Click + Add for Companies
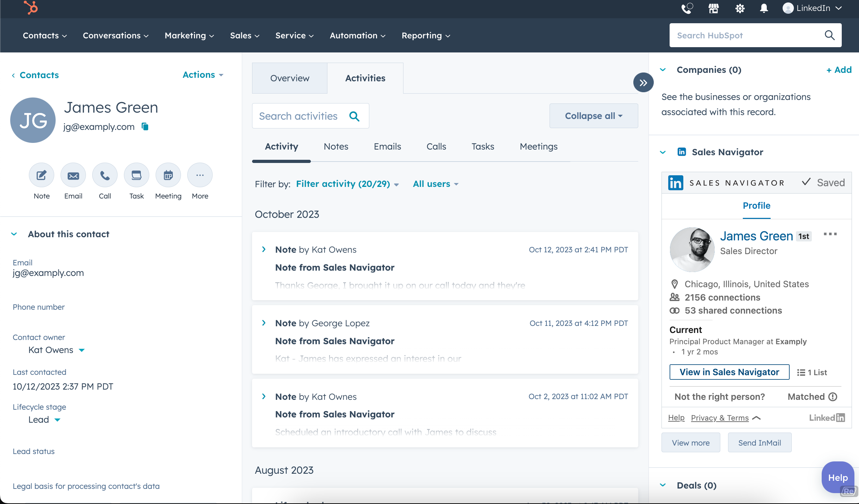Screen dimensions: 859x504 (839, 70)
